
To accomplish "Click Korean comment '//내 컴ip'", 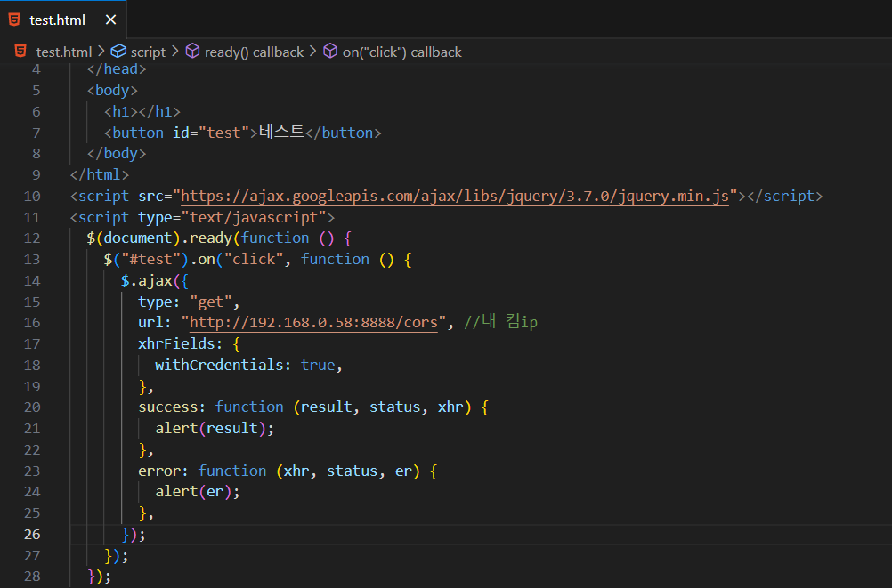I will 500,322.
